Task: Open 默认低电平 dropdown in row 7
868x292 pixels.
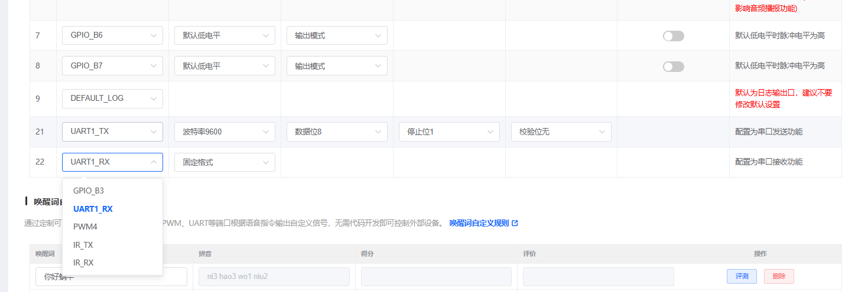Action: point(225,35)
